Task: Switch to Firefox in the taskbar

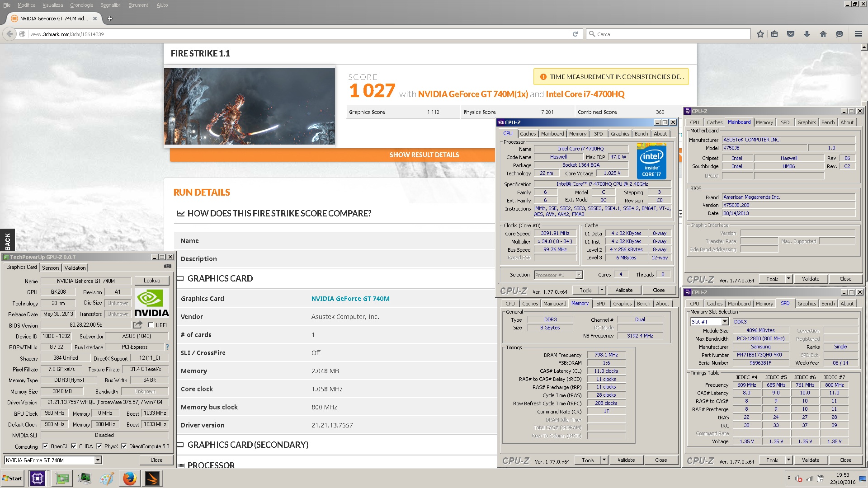Action: (129, 479)
